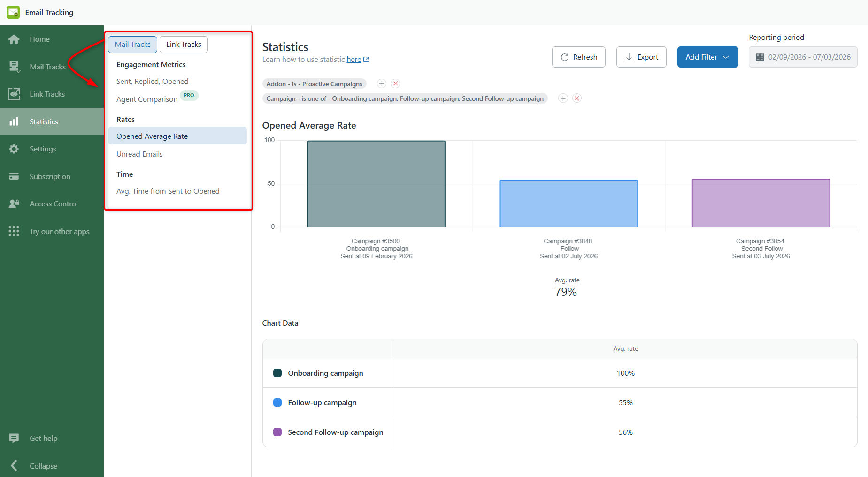Click the 'Sent at 03 July 2026' label
Image resolution: width=868 pixels, height=477 pixels.
click(x=761, y=256)
